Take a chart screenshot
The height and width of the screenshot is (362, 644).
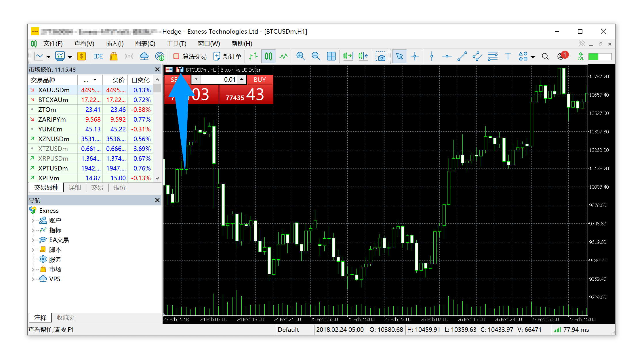coord(380,56)
